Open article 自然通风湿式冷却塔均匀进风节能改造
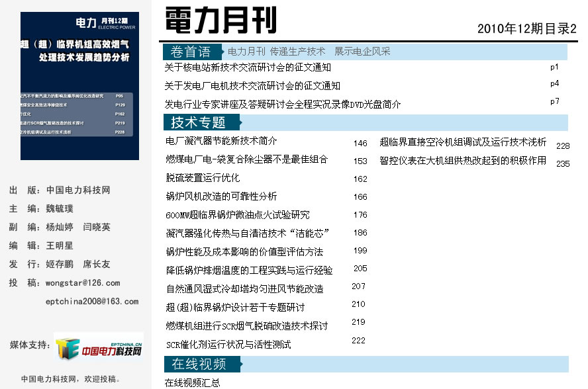Screen dimensions: 588x389 coord(244,288)
